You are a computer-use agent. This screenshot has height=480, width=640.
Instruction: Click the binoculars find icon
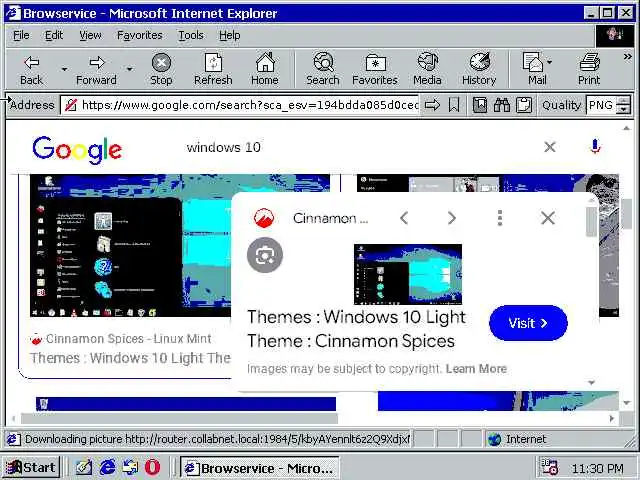tap(502, 105)
